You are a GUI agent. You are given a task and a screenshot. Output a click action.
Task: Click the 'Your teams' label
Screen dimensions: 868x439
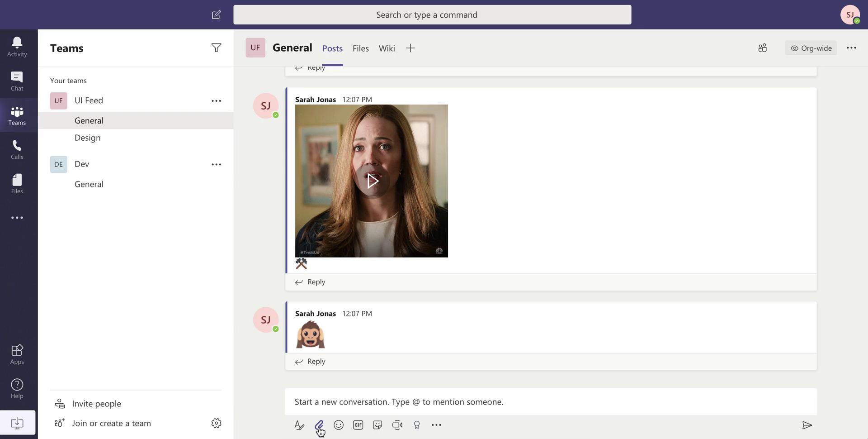click(x=68, y=81)
